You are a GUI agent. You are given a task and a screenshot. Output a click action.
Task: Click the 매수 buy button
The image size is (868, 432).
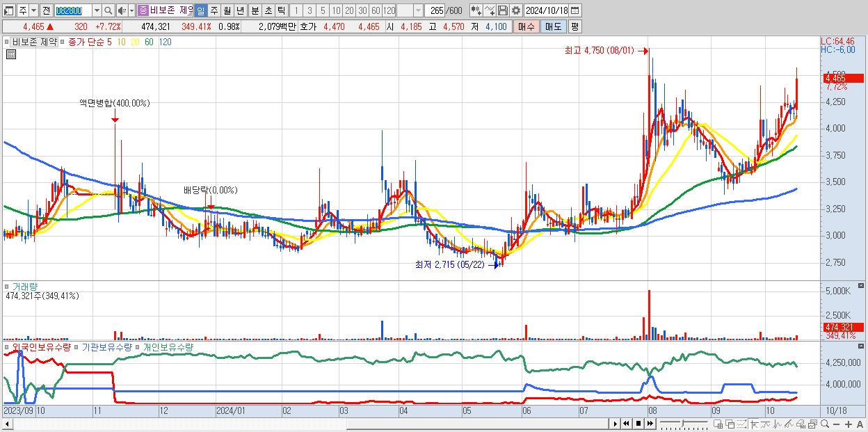click(526, 26)
